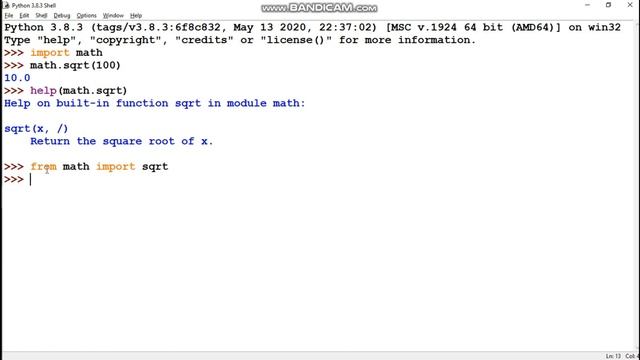Click the 'sqrt(x, /)' signature line
This screenshot has width=640, height=360.
(x=36, y=129)
